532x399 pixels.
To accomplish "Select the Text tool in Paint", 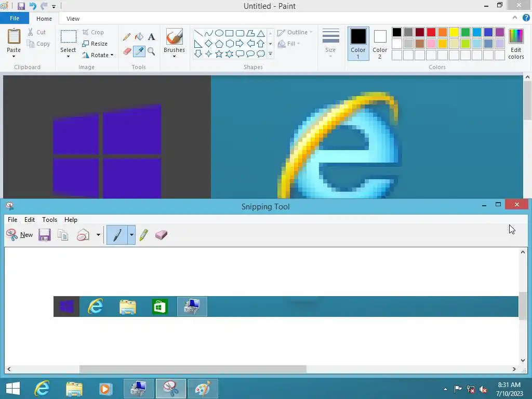I will pyautogui.click(x=151, y=37).
